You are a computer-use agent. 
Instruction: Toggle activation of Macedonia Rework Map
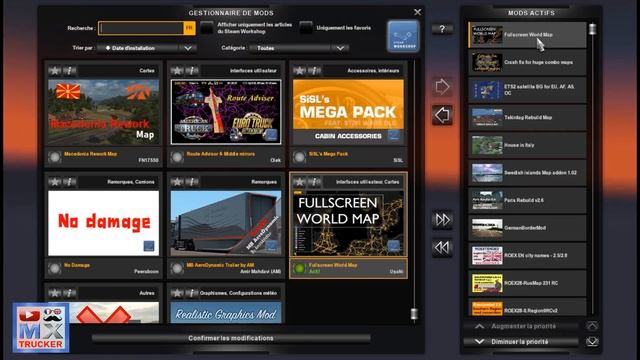(x=54, y=157)
